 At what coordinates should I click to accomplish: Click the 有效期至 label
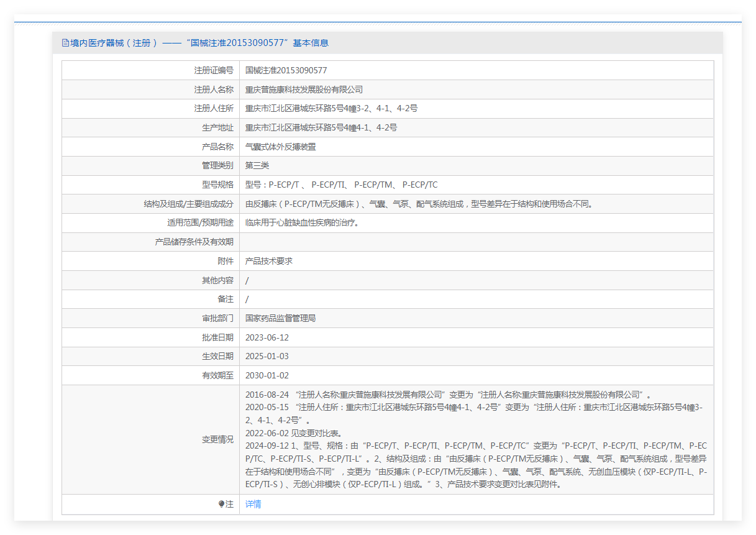click(x=218, y=376)
